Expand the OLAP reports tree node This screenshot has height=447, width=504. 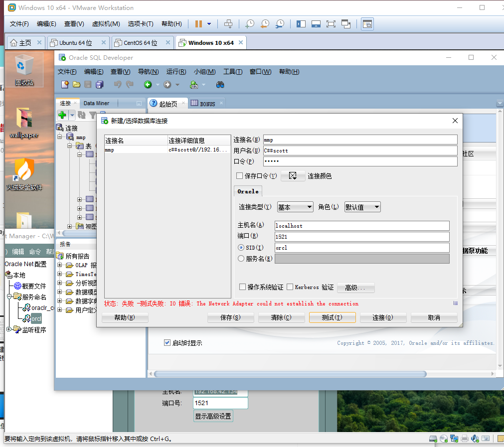60,265
